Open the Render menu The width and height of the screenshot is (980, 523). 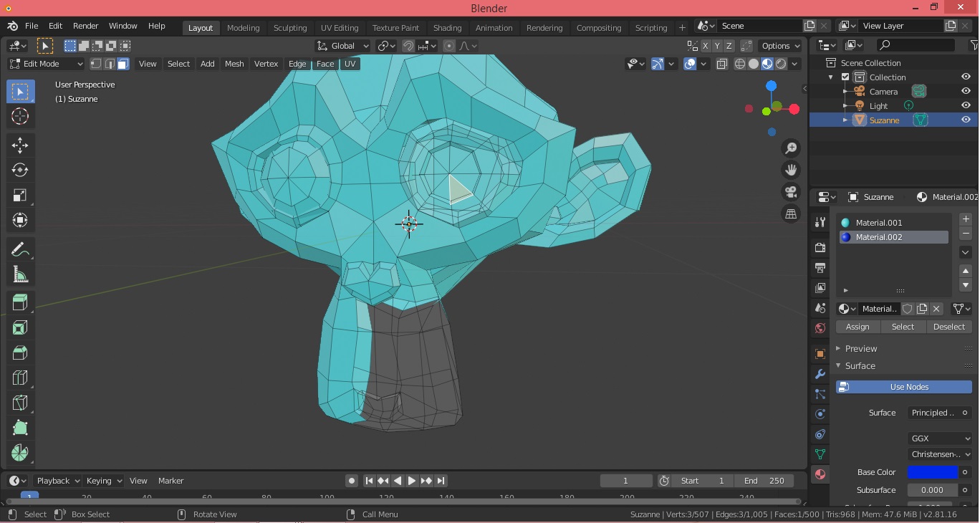pyautogui.click(x=85, y=26)
